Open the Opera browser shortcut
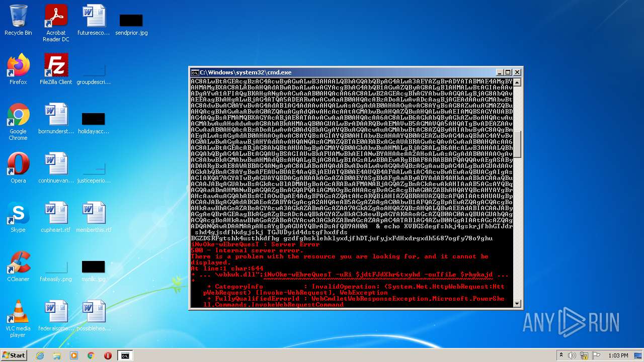The image size is (644, 362). pos(18,168)
